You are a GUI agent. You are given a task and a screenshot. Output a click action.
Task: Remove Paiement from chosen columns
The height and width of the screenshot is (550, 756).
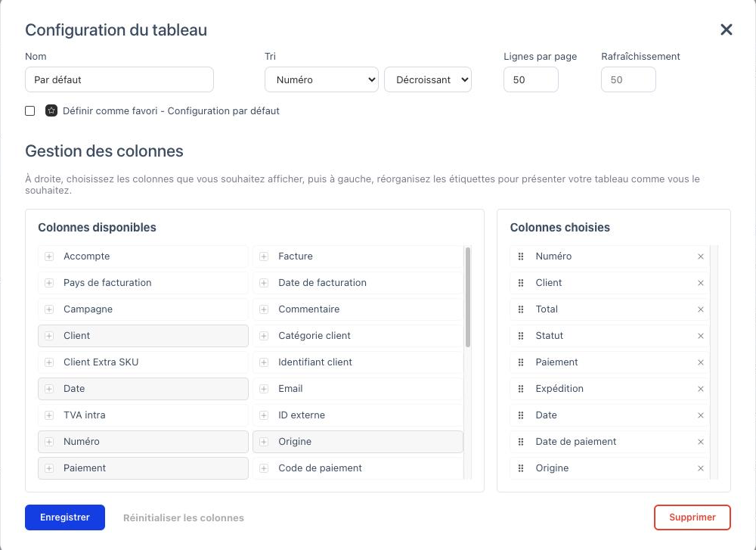[x=701, y=362]
